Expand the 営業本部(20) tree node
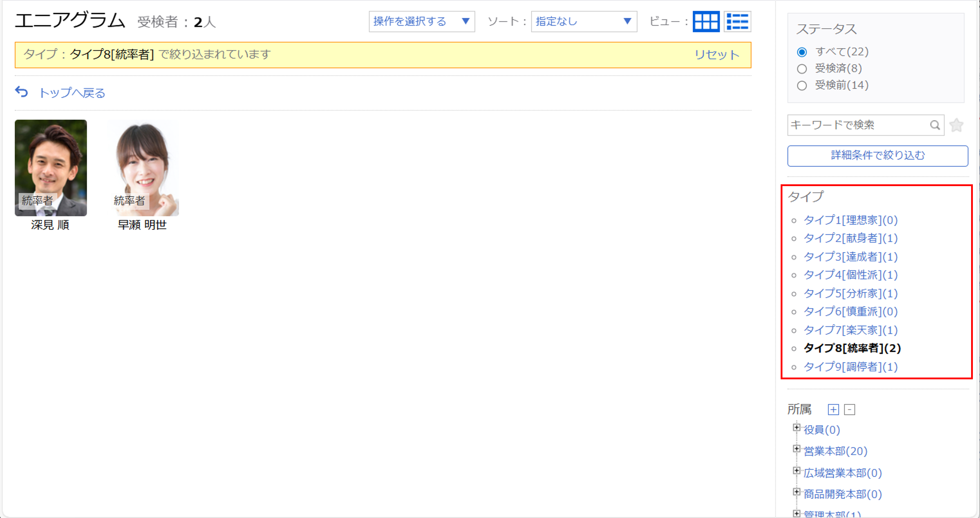980x518 pixels. click(797, 449)
